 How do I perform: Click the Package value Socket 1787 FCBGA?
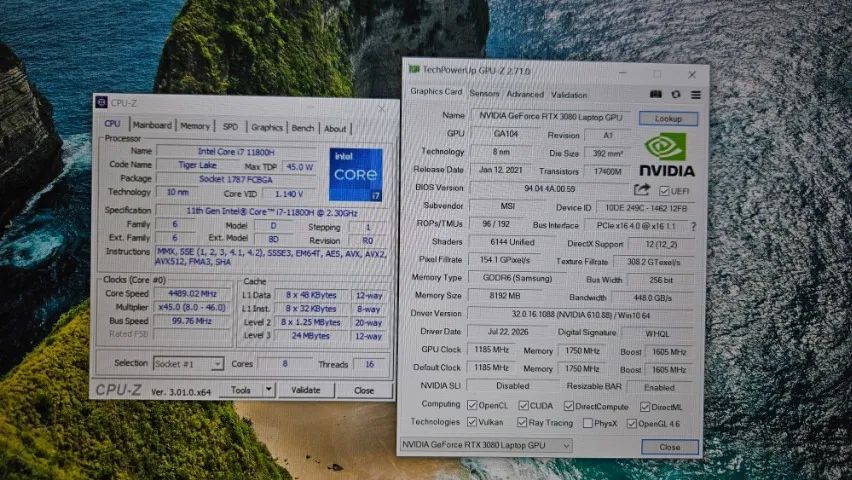click(x=236, y=179)
